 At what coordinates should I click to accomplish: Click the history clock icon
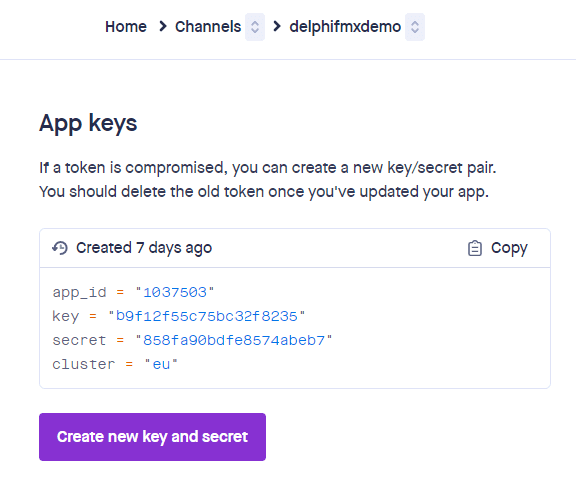click(x=60, y=248)
